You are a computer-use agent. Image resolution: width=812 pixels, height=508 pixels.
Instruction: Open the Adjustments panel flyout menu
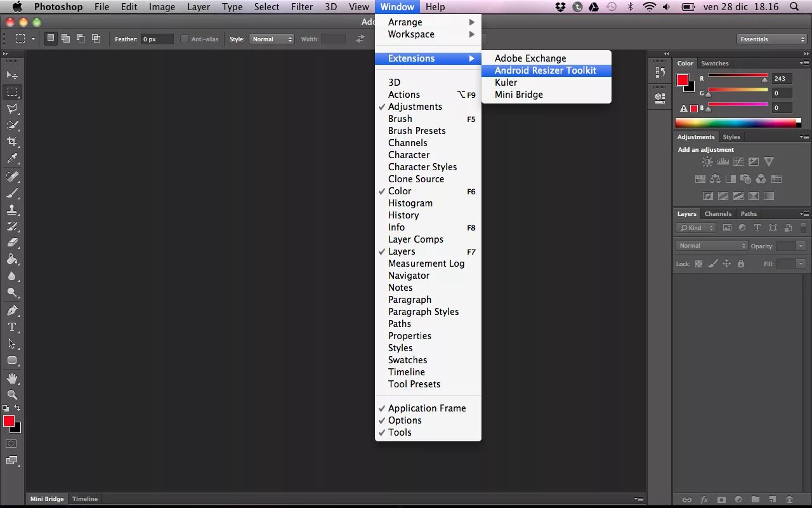tap(804, 137)
